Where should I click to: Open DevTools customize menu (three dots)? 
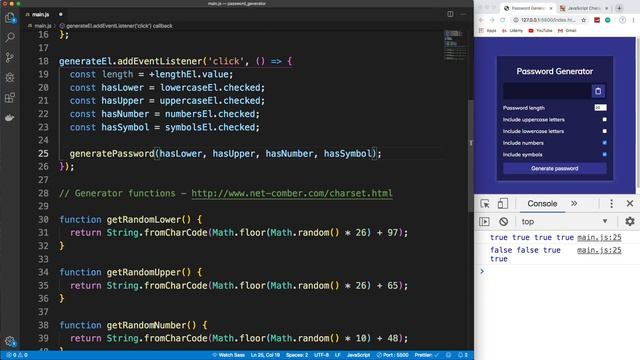611,203
